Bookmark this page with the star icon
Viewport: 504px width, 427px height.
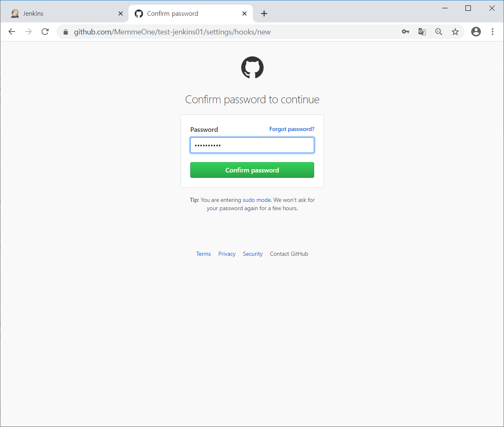(455, 32)
